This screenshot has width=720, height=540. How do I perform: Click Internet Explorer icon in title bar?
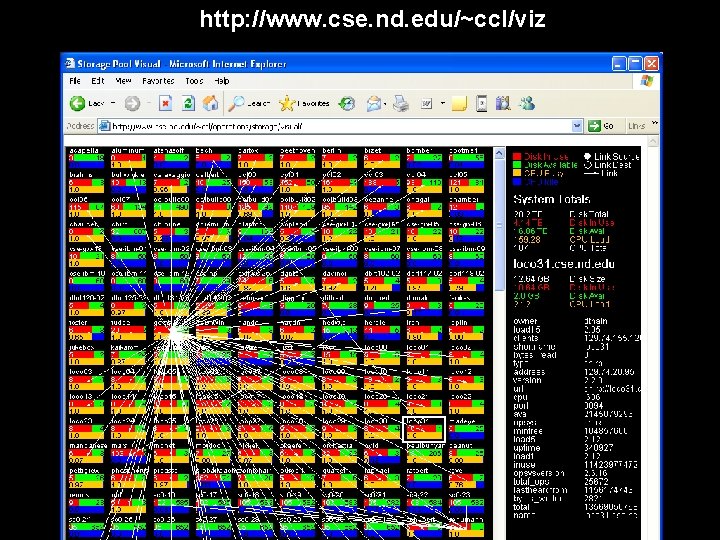click(x=70, y=63)
